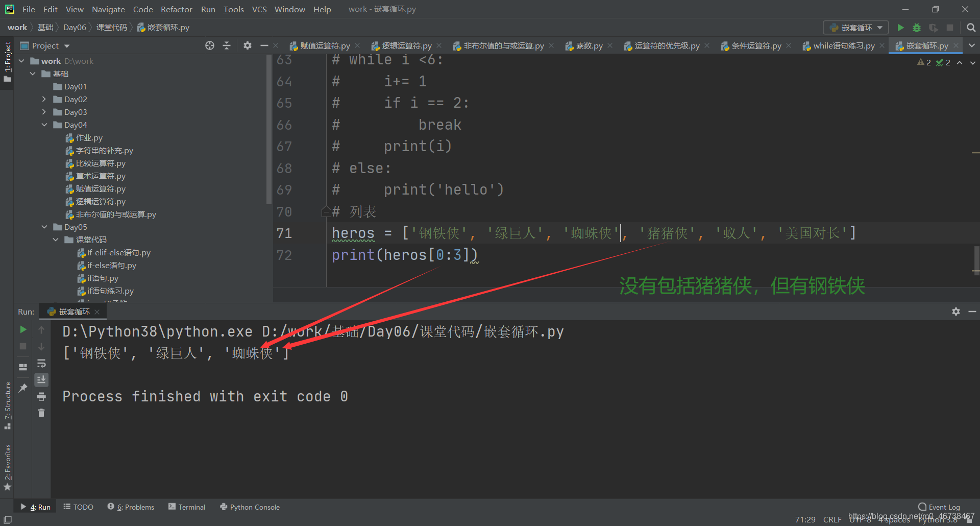Open Search Everywhere magnifier icon

[971, 28]
